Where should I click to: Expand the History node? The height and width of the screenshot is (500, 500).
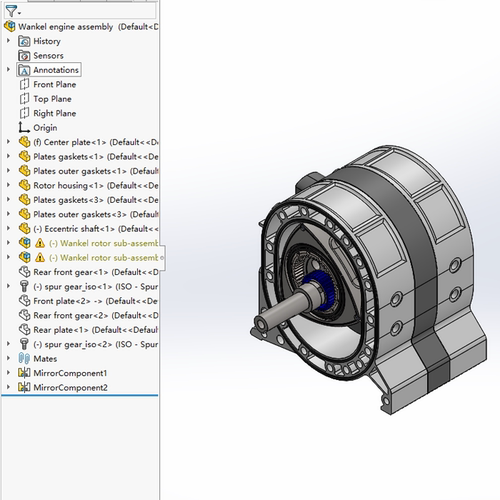[x=8, y=41]
